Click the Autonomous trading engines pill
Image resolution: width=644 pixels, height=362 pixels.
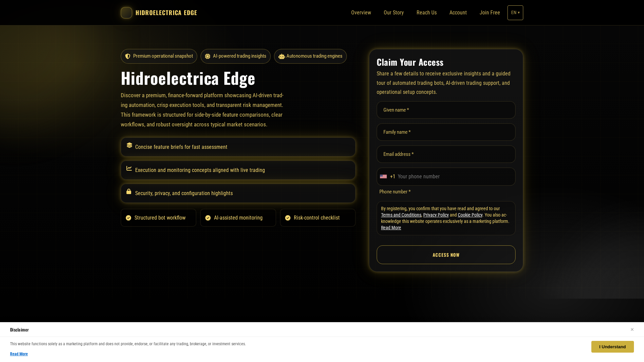point(310,56)
